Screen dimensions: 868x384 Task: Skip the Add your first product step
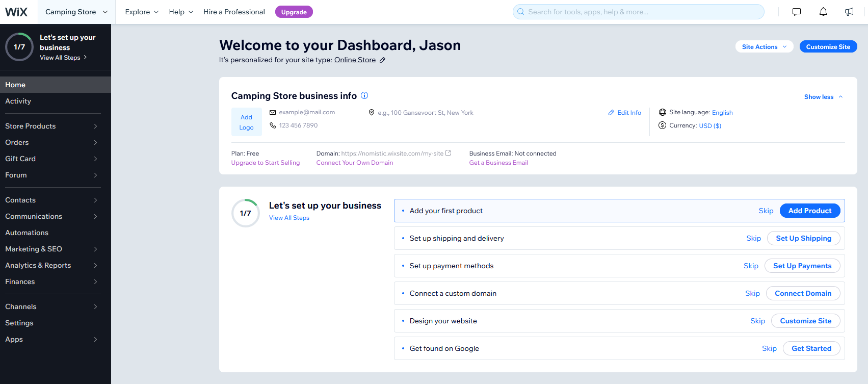click(766, 211)
